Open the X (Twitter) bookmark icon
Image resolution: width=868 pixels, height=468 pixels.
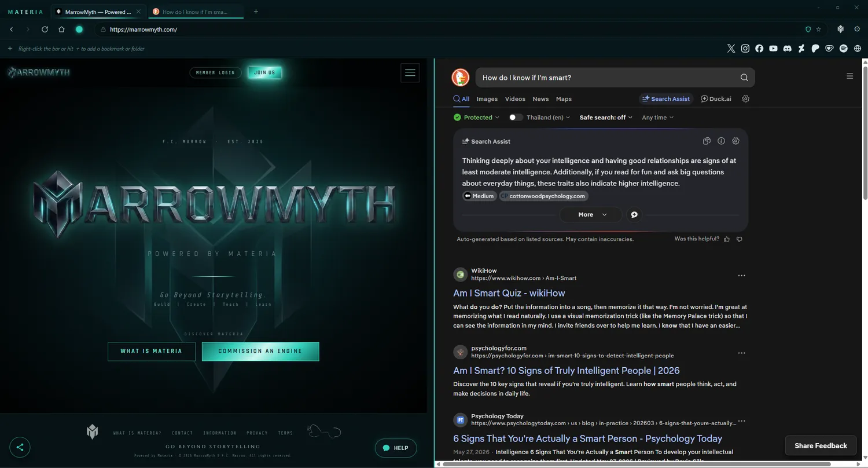(731, 49)
